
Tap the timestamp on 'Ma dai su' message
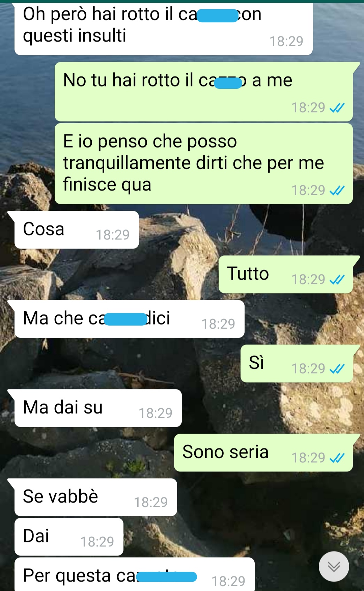(156, 413)
